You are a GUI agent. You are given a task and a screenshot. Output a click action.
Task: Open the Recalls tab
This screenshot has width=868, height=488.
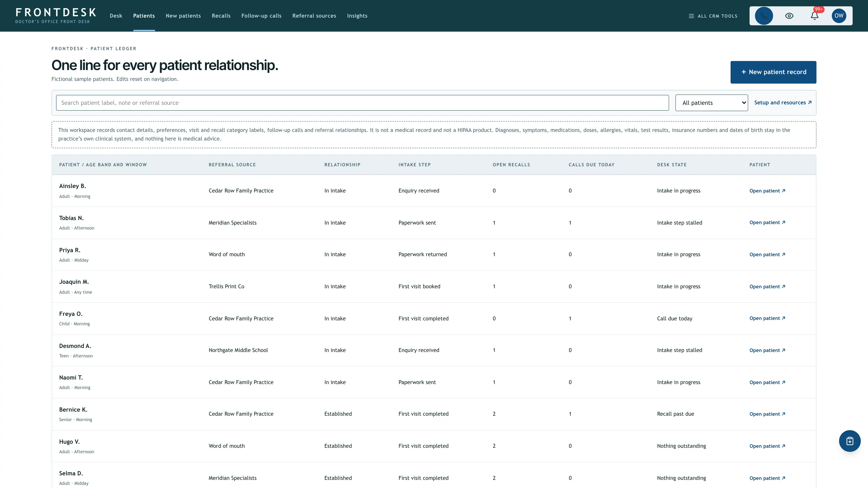pyautogui.click(x=221, y=16)
